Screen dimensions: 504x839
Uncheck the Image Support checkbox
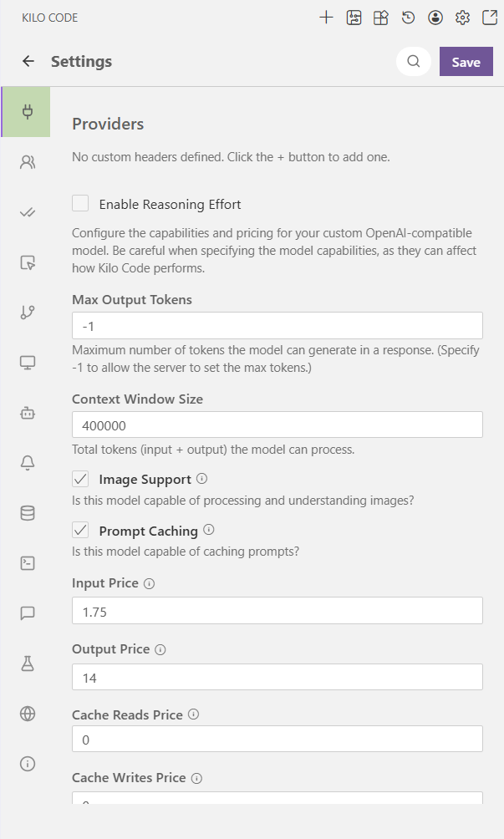click(x=80, y=480)
